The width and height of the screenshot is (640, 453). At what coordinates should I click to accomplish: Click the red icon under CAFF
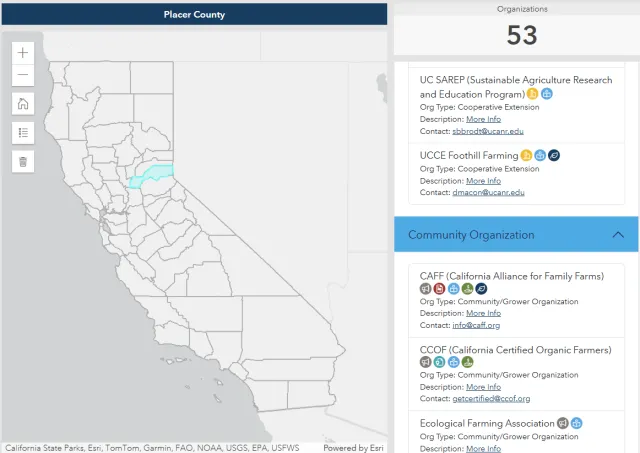440,289
